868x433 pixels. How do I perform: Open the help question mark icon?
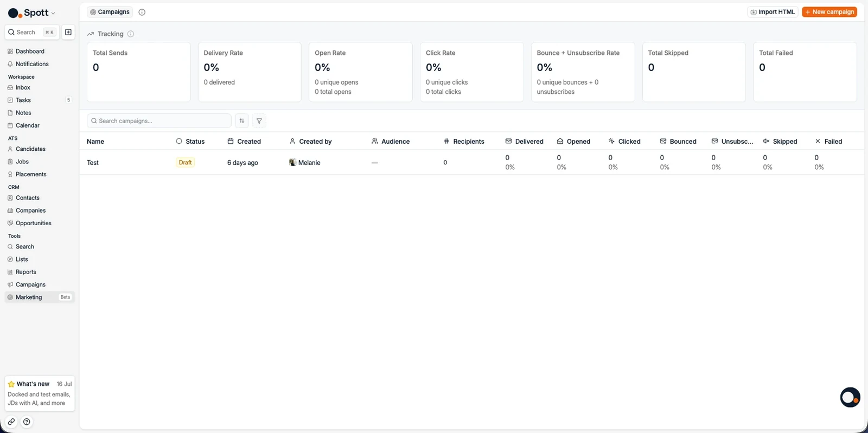pyautogui.click(x=27, y=422)
